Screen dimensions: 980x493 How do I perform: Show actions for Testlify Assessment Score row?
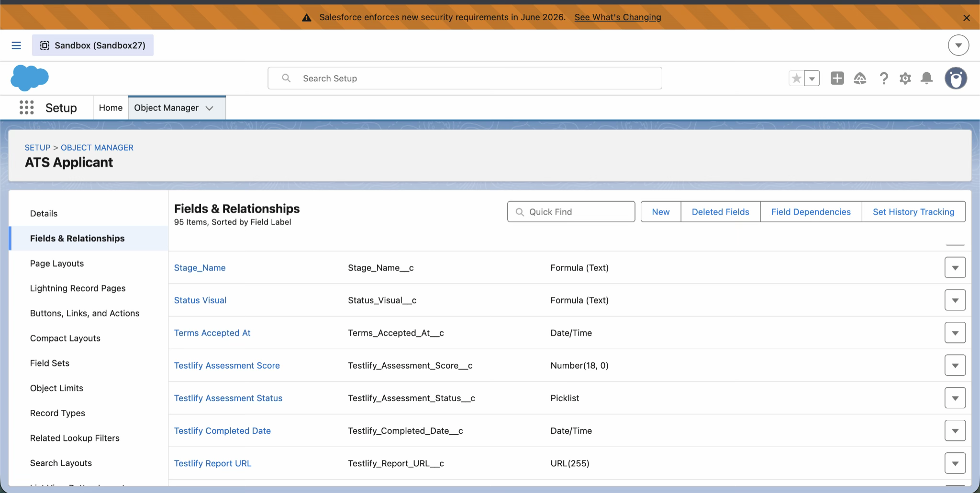pos(955,365)
